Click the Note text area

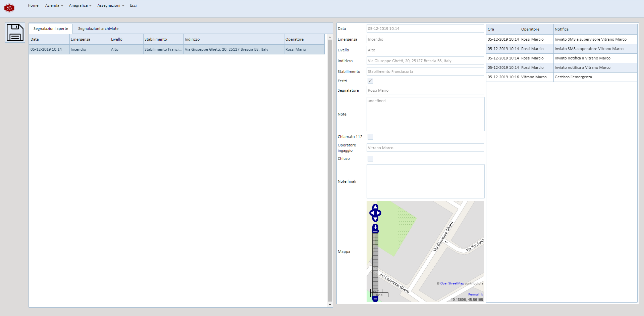point(425,114)
